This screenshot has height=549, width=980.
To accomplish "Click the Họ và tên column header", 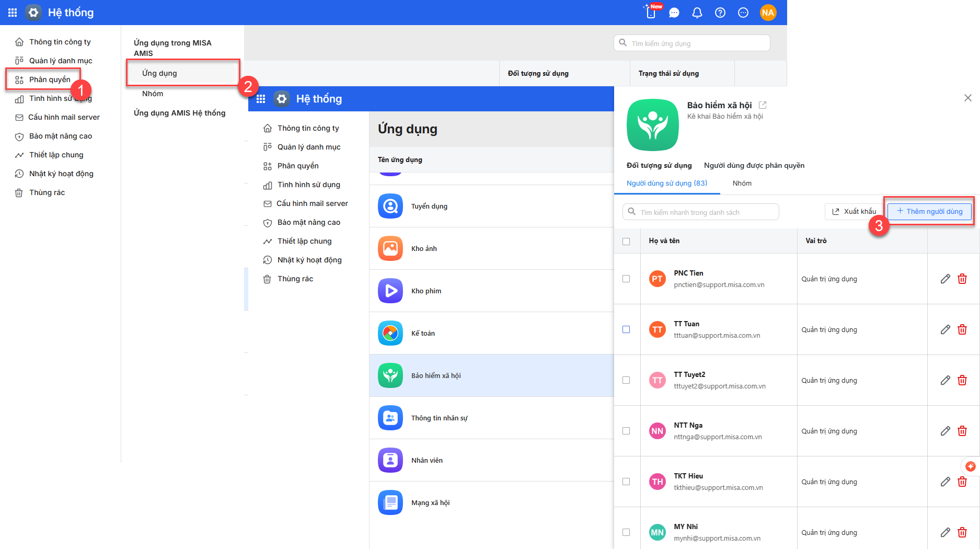I will point(664,241).
